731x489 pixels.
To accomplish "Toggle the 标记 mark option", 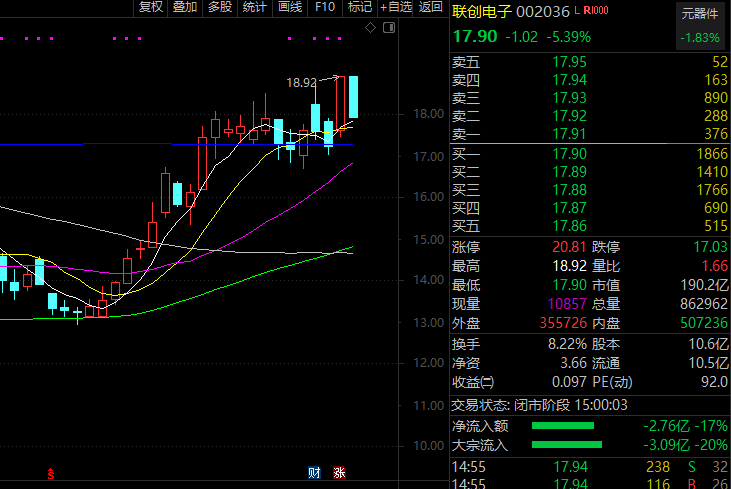I will (358, 7).
